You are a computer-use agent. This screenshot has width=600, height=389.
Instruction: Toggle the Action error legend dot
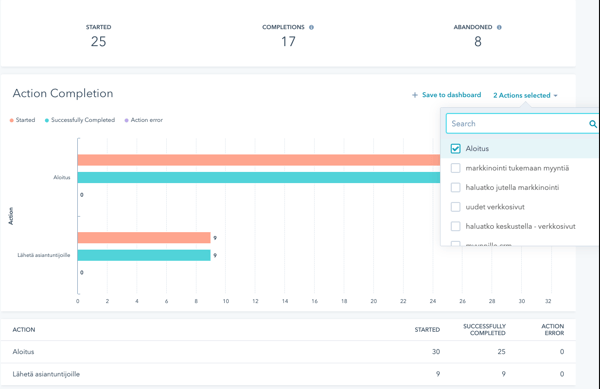pos(127,120)
